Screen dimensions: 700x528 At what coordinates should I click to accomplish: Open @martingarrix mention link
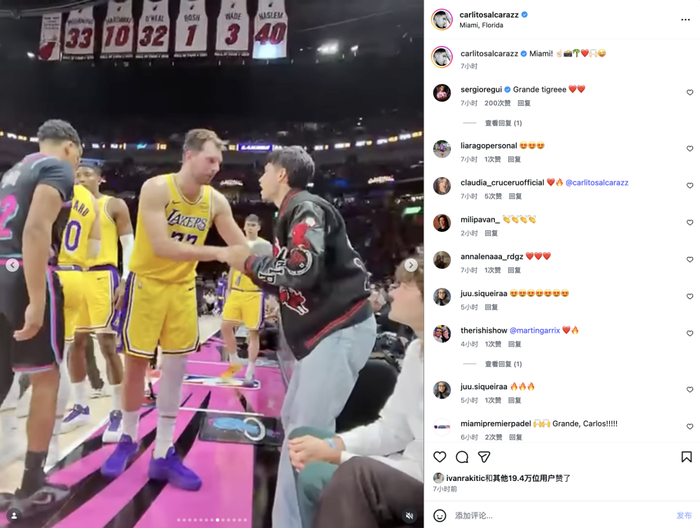pyautogui.click(x=534, y=330)
